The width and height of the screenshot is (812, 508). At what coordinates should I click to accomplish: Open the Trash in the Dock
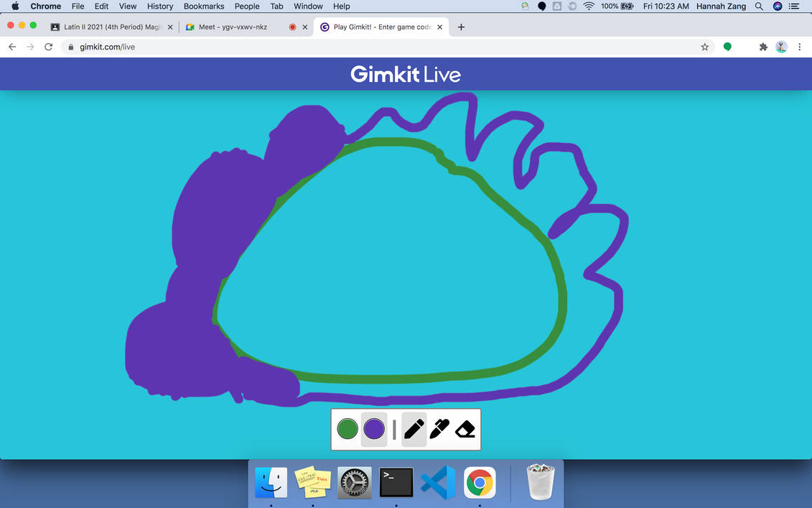[541, 483]
